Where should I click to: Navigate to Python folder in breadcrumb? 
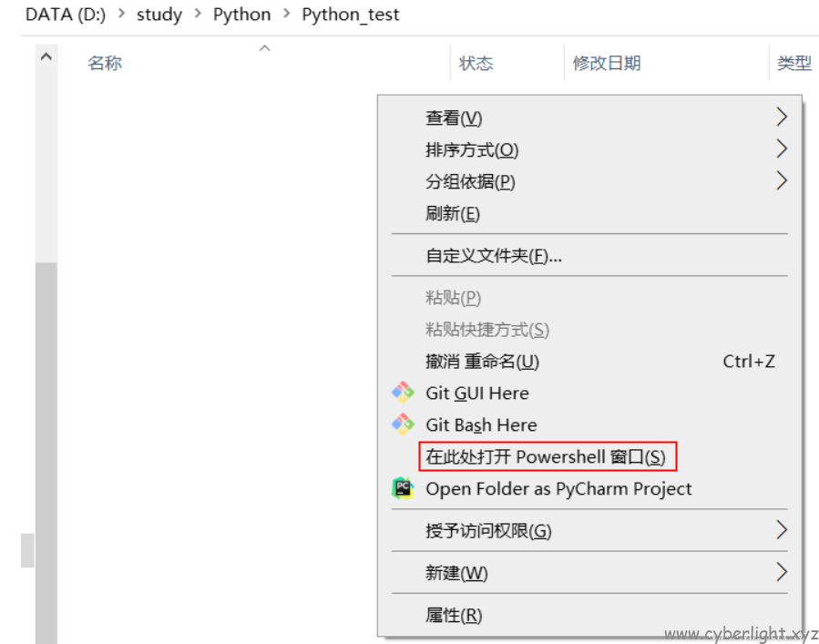[241, 14]
